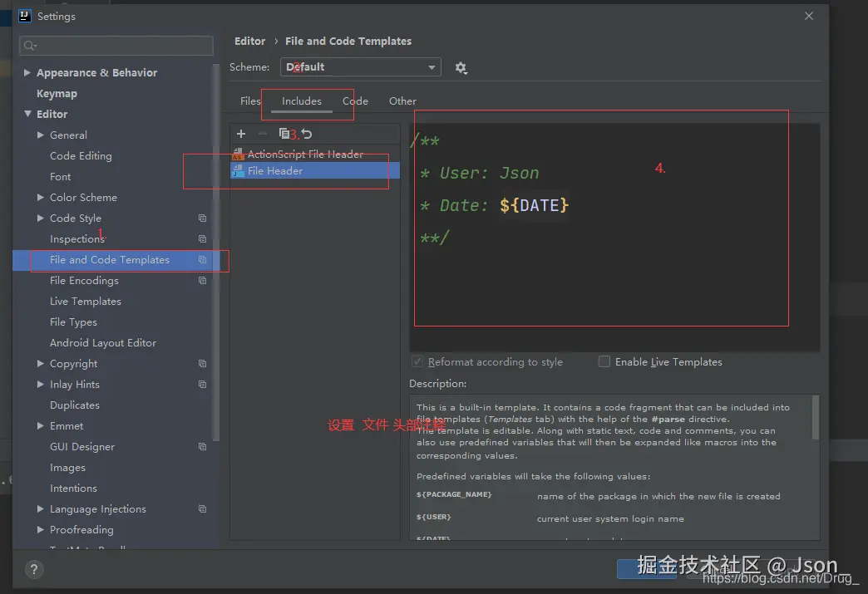
Task: Select ActionScript File Header template
Action: point(314,155)
